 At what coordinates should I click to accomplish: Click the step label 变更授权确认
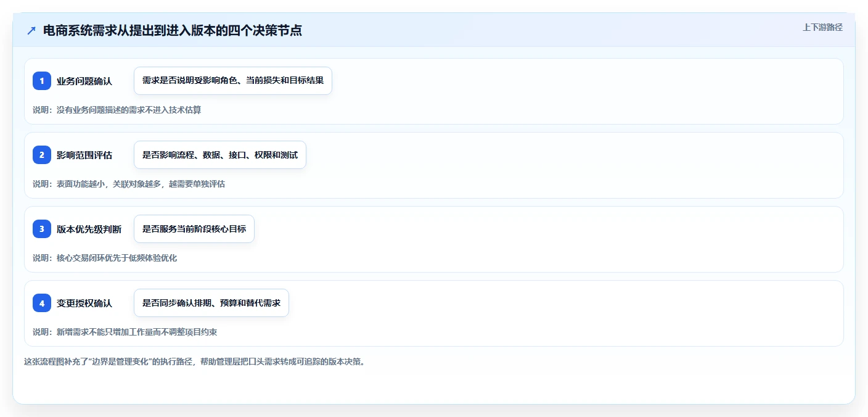point(84,303)
